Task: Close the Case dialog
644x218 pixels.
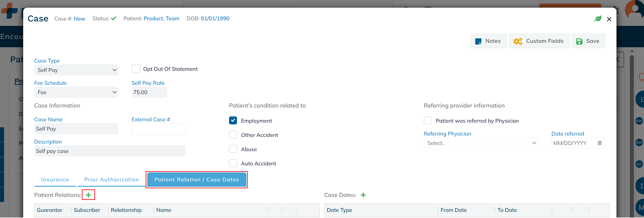Action: pyautogui.click(x=609, y=19)
